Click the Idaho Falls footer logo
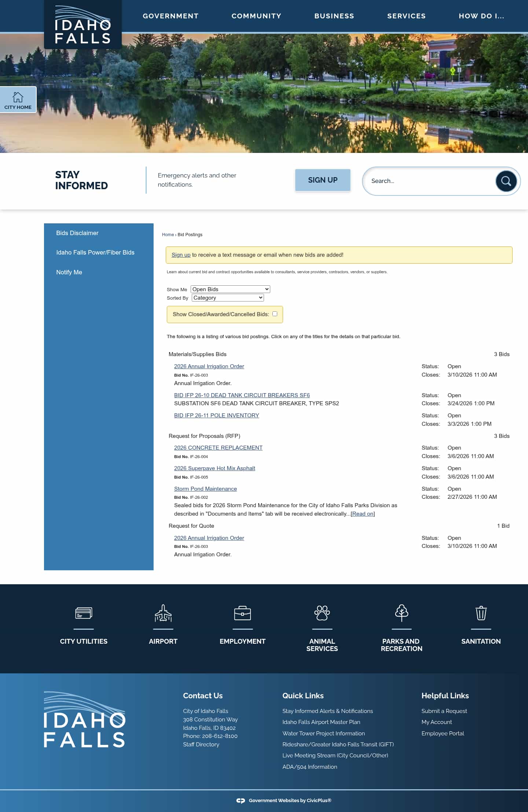 tap(85, 719)
